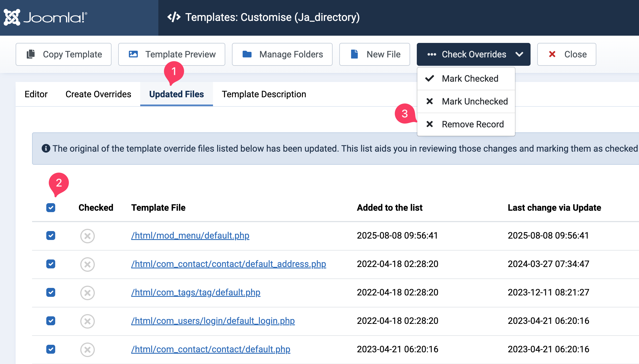Click the red X Close icon

552,54
